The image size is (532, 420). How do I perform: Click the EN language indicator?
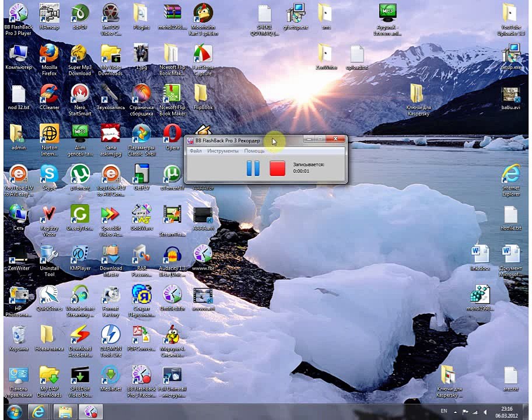pyautogui.click(x=444, y=411)
